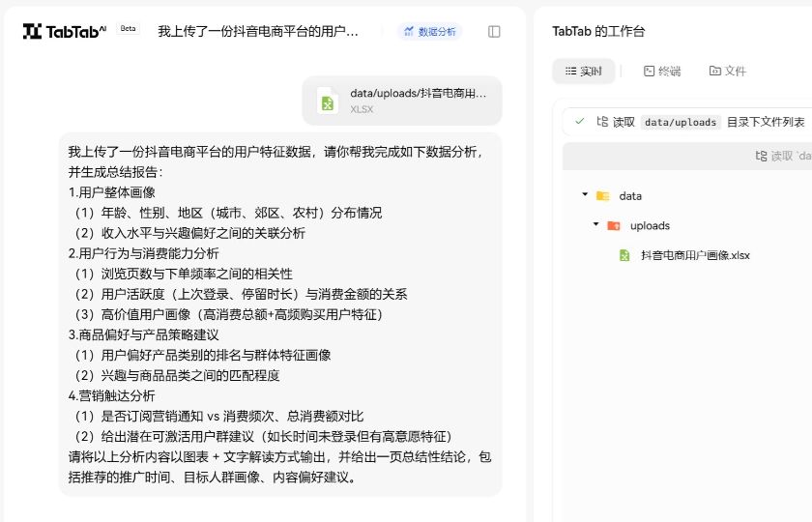Click the TabTab 的工作台 heading
The width and height of the screenshot is (812, 522).
click(x=598, y=32)
